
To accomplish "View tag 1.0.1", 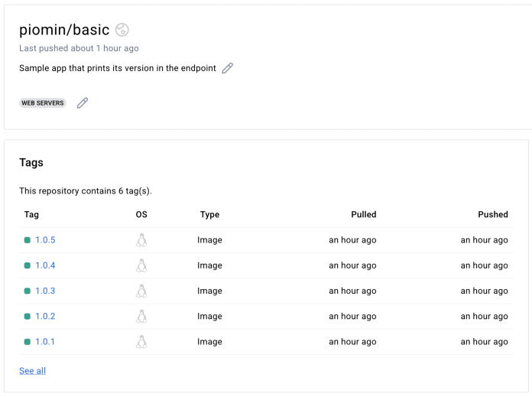I will [x=45, y=342].
